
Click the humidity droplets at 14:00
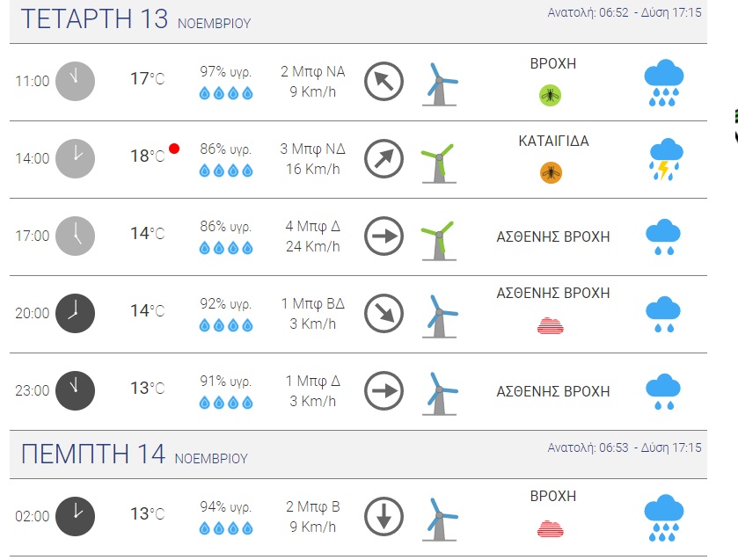pos(226,171)
